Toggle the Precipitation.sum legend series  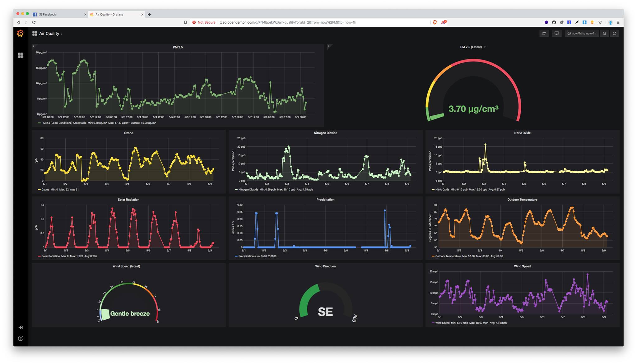tap(249, 256)
